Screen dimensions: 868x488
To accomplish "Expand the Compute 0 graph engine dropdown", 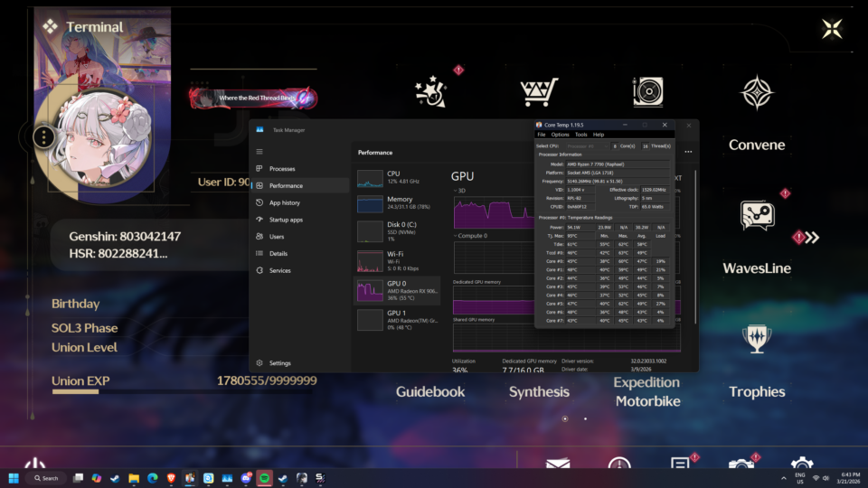I will (x=470, y=236).
